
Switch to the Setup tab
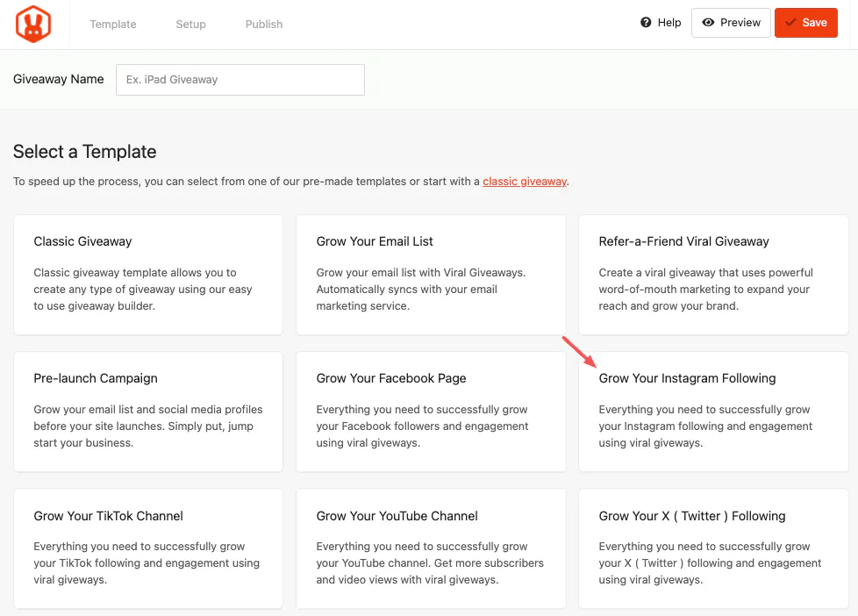point(190,24)
